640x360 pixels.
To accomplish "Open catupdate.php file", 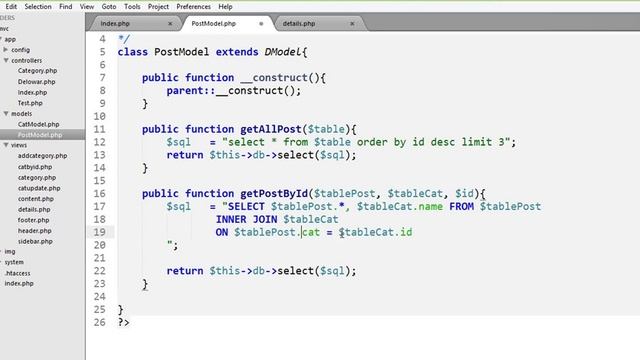I will (x=39, y=188).
